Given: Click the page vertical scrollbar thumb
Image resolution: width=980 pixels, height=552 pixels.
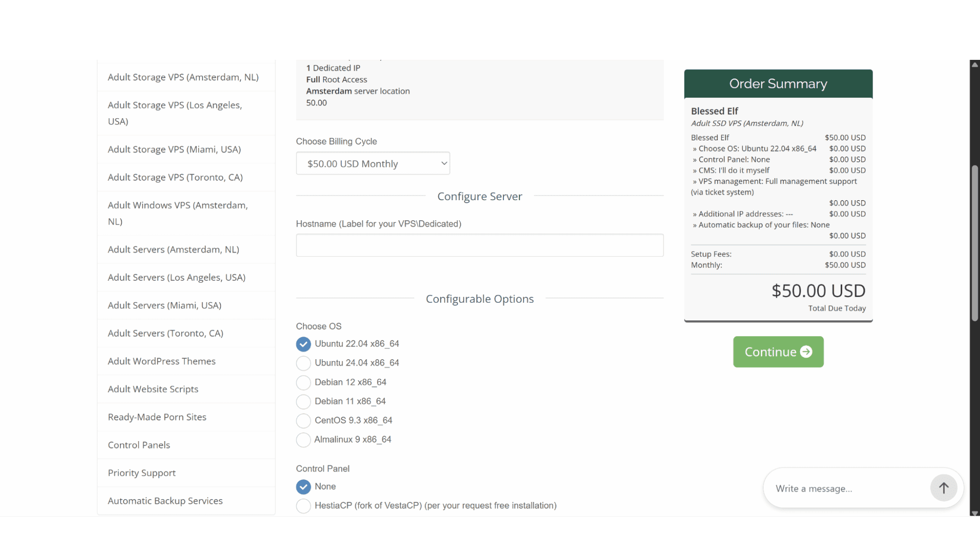Looking at the screenshot, I should pyautogui.click(x=975, y=243).
